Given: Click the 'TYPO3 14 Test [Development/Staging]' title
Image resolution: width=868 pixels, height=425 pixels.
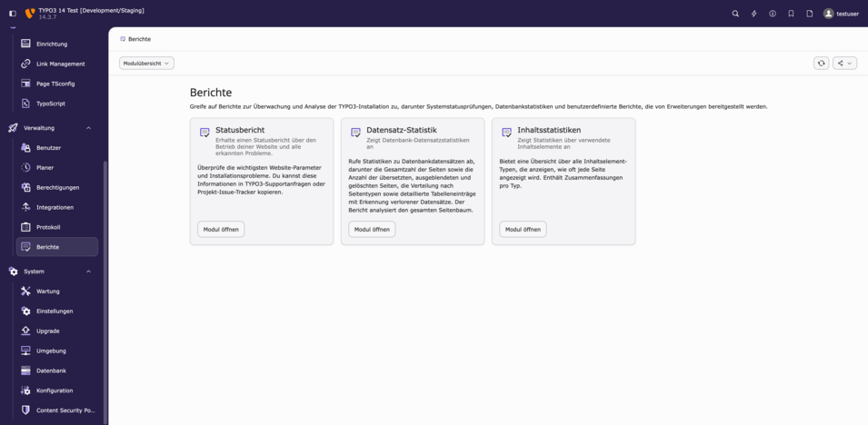Looking at the screenshot, I should tap(91, 11).
